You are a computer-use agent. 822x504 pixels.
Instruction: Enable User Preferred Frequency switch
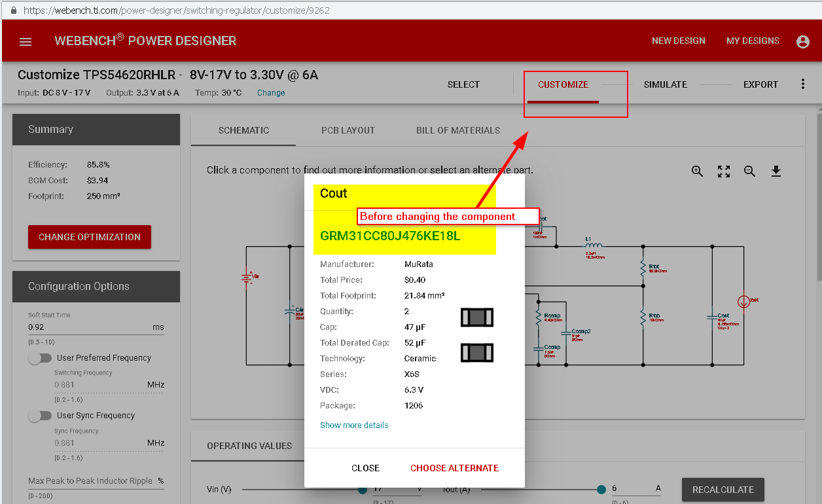(40, 358)
